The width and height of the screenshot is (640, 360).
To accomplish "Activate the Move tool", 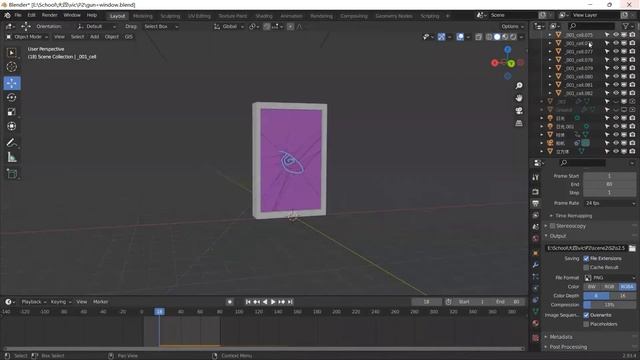I will 12,83.
